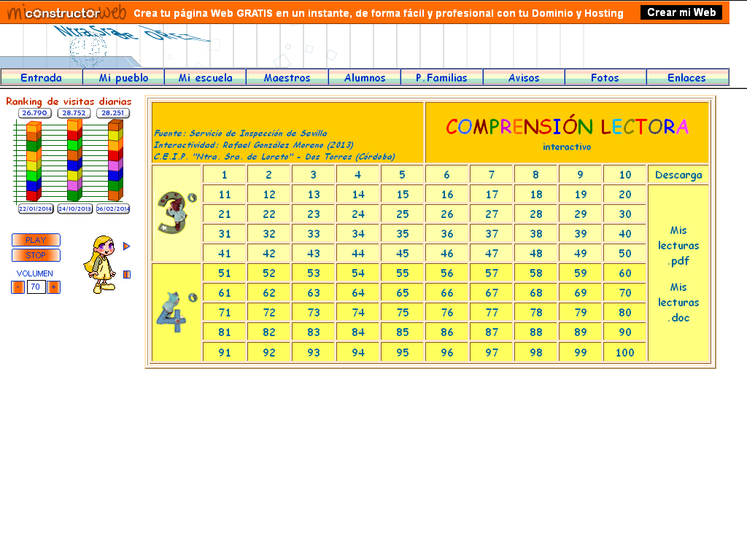Open reading number 1
The height and width of the screenshot is (560, 747).
click(x=225, y=175)
